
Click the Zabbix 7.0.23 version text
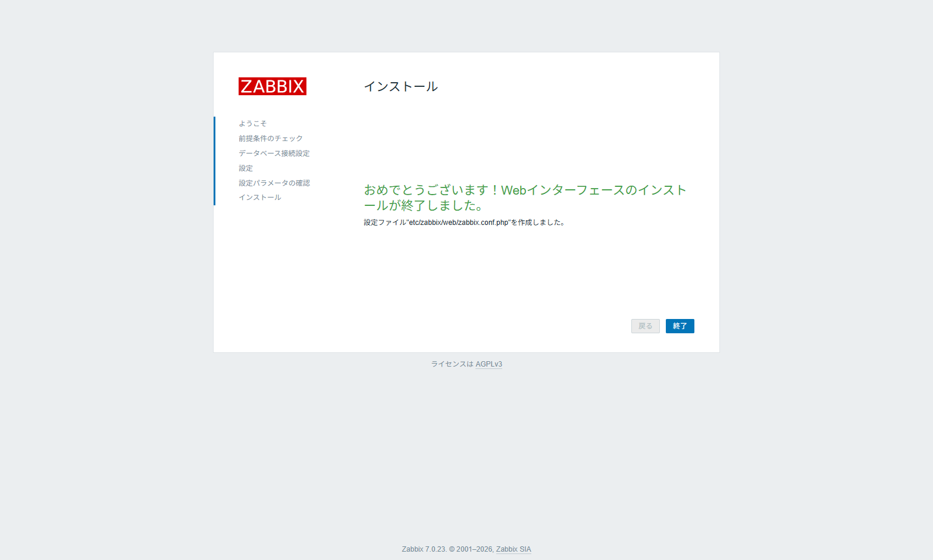(424, 549)
